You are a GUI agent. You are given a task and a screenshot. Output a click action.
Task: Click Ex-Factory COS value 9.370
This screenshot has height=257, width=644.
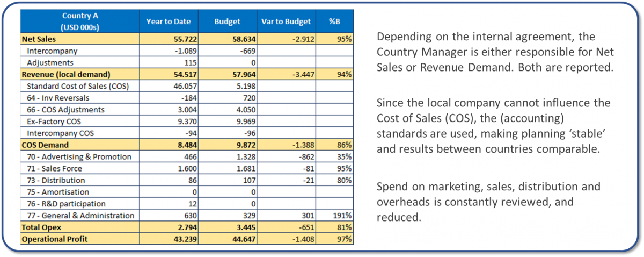pyautogui.click(x=187, y=122)
